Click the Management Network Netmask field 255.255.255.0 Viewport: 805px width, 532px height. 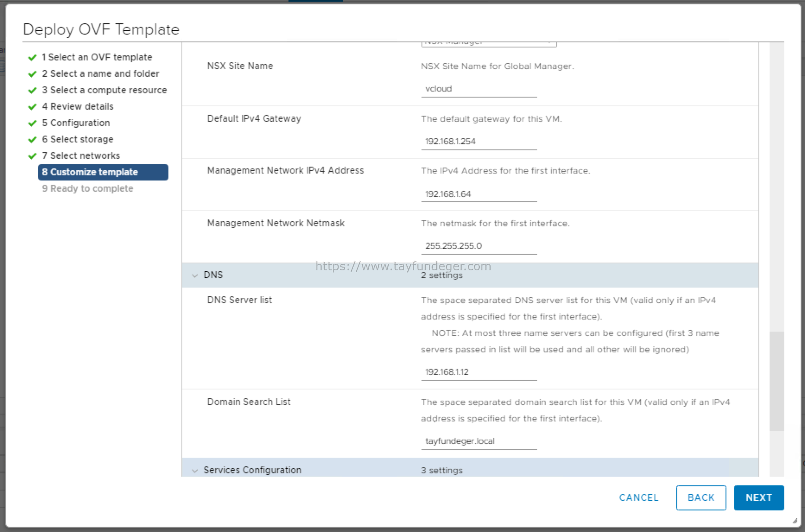[479, 246]
